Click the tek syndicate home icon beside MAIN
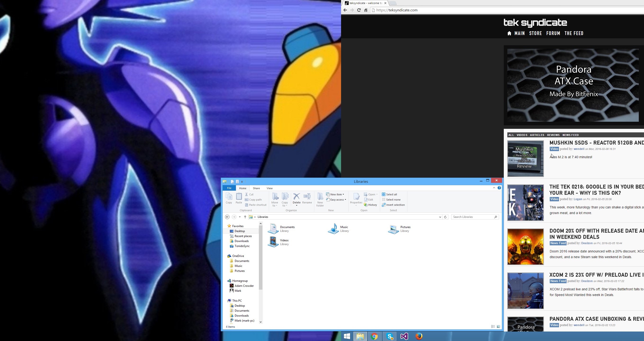This screenshot has height=341, width=644. coord(509,33)
